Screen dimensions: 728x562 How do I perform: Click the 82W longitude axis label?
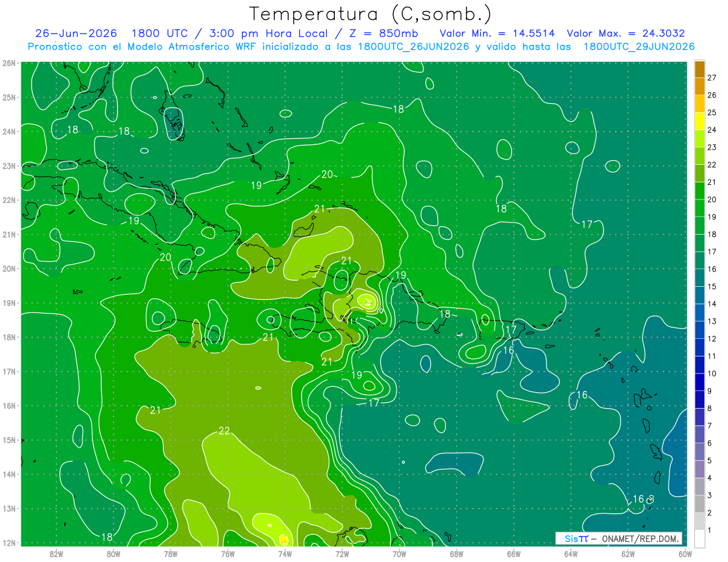(x=56, y=554)
